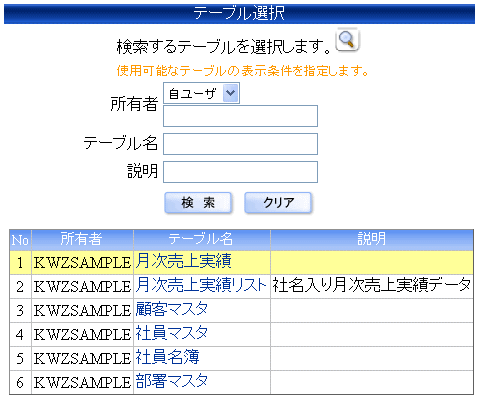Open the 社員名簿 table link
482x402 pixels.
pos(167,358)
